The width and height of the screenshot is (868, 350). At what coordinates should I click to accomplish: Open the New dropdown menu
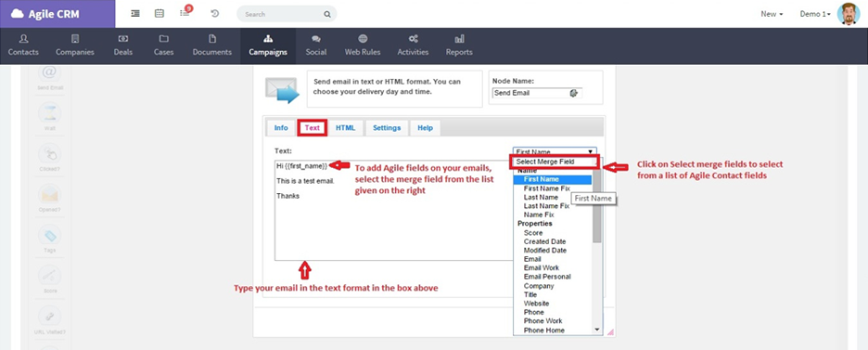[x=772, y=15]
